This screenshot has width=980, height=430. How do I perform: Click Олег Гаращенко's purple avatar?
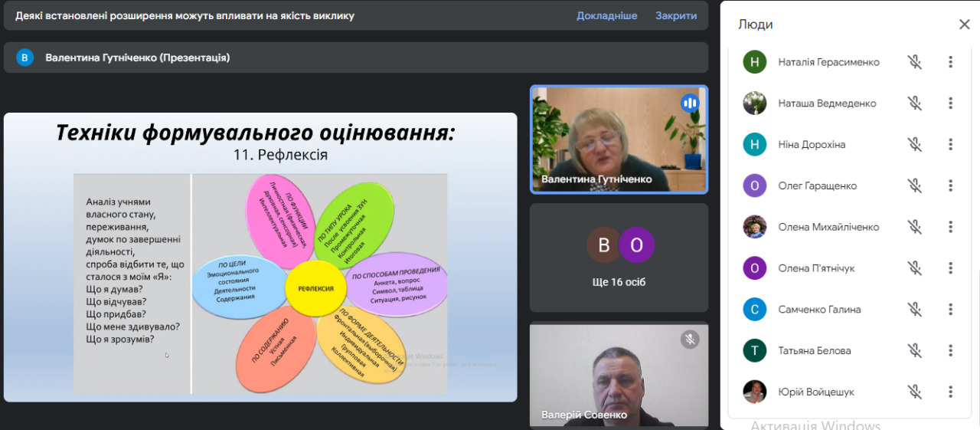click(755, 185)
